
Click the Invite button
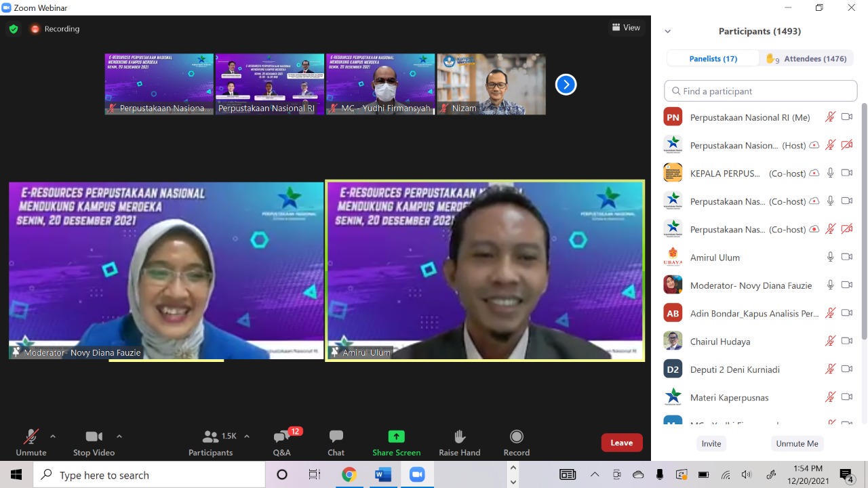coord(711,443)
